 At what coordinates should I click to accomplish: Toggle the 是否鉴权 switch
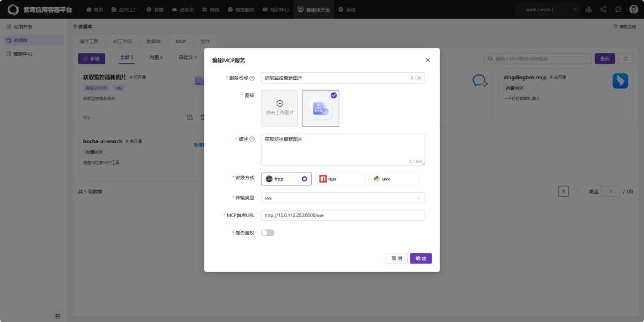pos(268,233)
